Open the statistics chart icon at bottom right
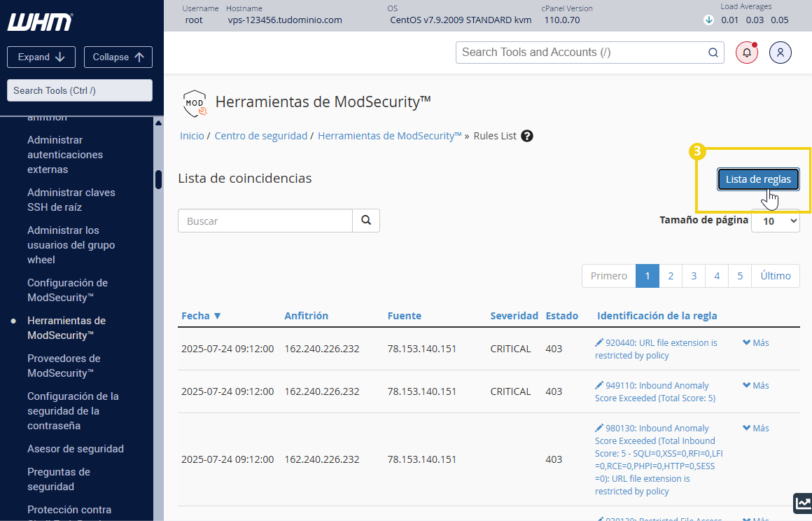This screenshot has width=812, height=521. (803, 503)
